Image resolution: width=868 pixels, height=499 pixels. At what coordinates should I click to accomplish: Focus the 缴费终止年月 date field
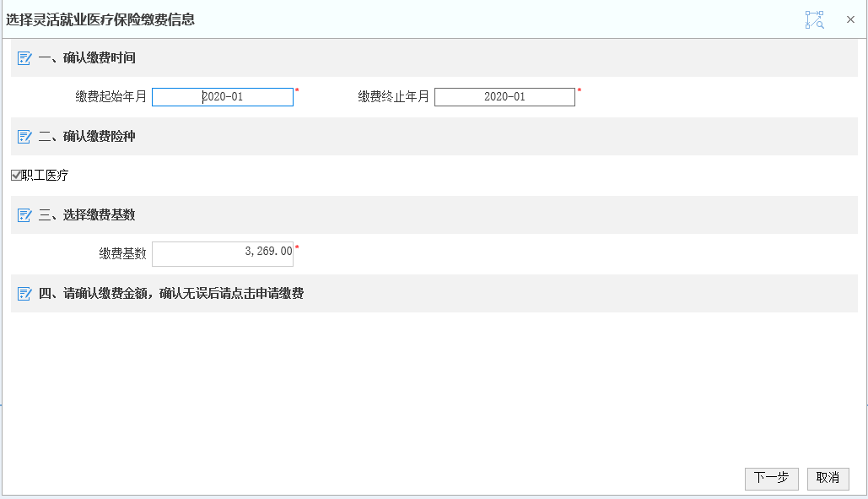(504, 97)
